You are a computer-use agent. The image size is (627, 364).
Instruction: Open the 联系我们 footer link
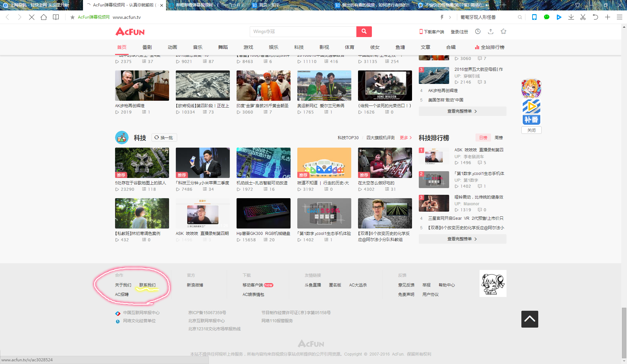(147, 285)
